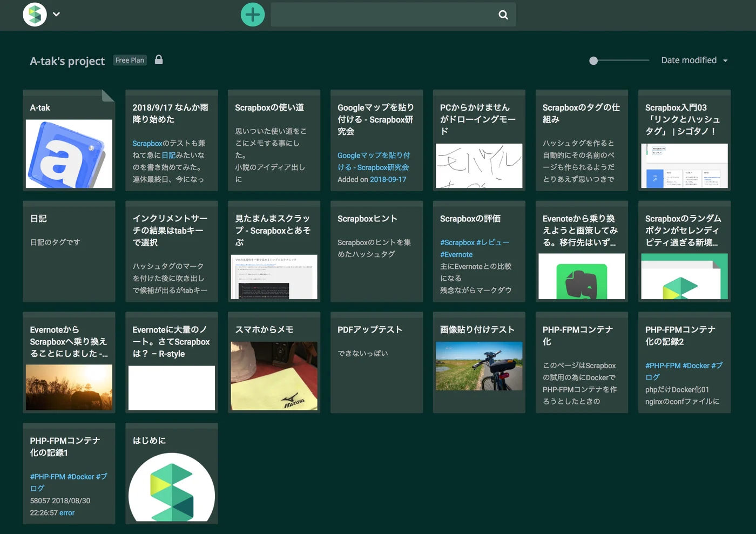Focus the search input field
Screen dimensions: 756x534
click(x=393, y=15)
